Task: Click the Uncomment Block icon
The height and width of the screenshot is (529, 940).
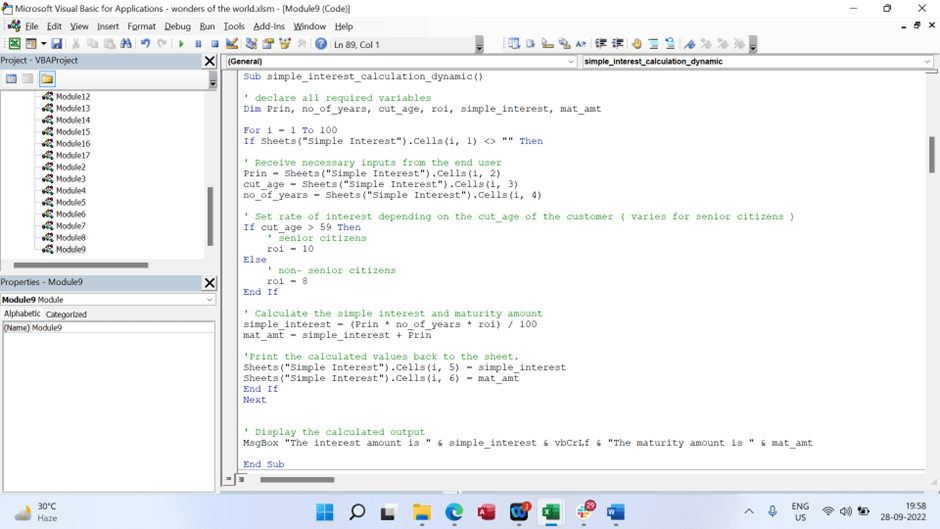Action: click(x=670, y=44)
